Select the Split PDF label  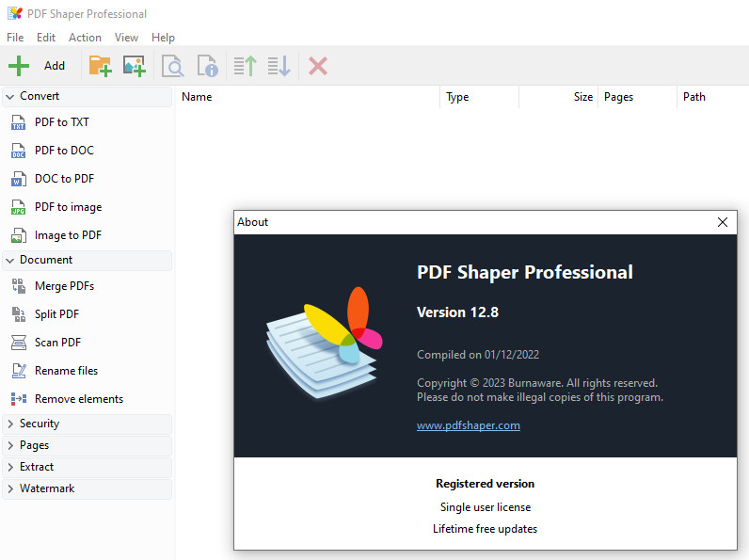(56, 314)
